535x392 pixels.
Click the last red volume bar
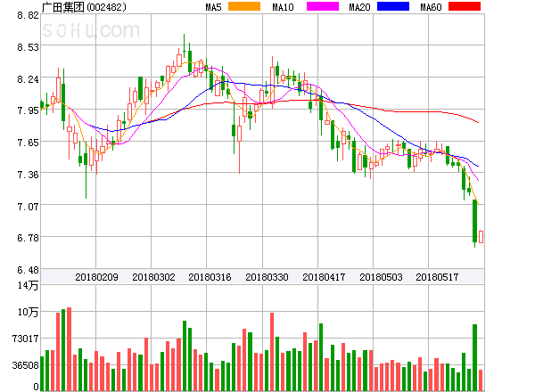[x=481, y=380]
